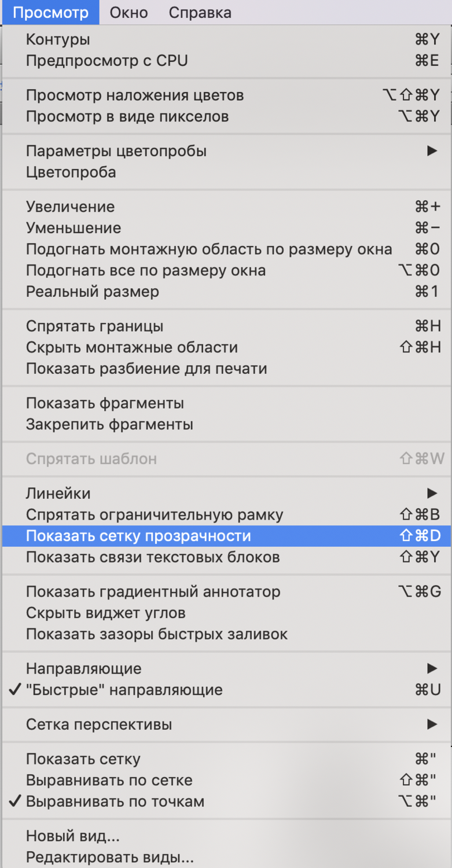Choose Реальный размер
452x868 pixels.
(92, 291)
